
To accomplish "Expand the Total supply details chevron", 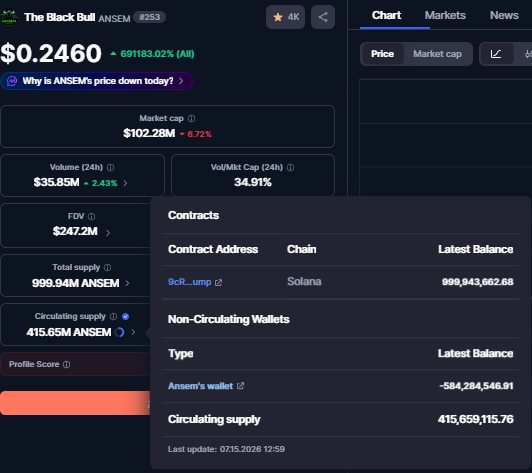I will click(x=127, y=283).
